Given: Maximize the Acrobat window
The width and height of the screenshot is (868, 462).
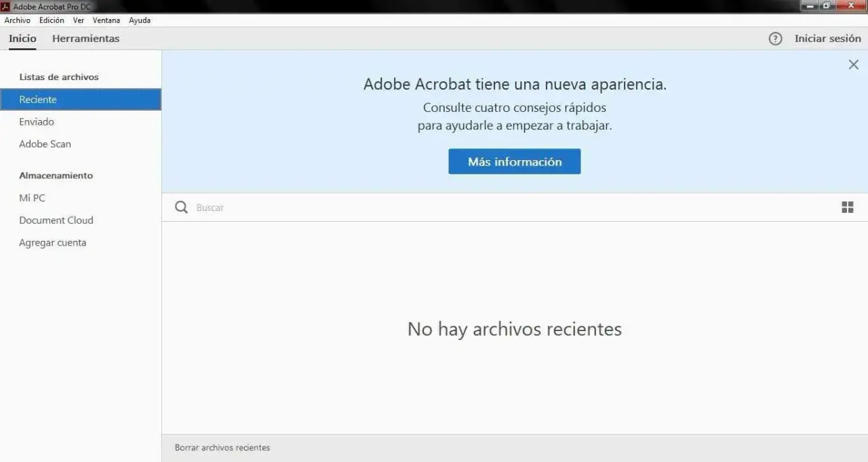Looking at the screenshot, I should click(x=827, y=6).
